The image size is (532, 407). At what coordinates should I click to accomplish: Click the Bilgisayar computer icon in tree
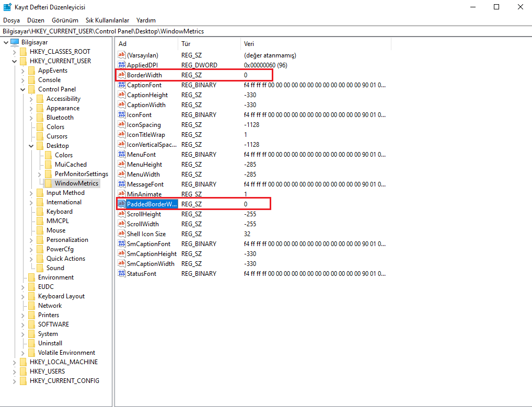[15, 42]
